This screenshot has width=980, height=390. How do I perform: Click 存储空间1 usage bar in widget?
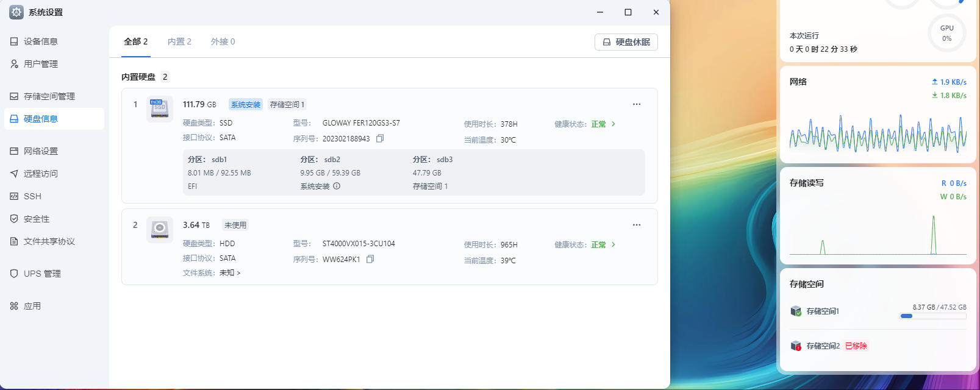click(933, 316)
